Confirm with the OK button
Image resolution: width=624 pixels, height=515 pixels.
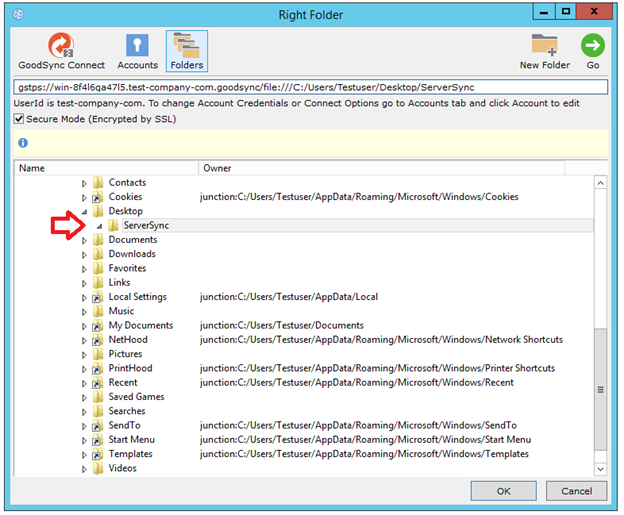coord(503,491)
